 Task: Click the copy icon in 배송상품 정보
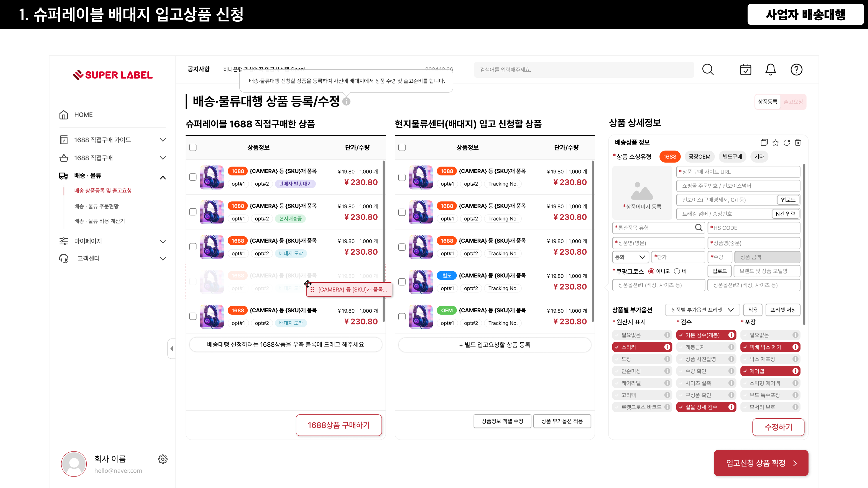[x=764, y=142]
